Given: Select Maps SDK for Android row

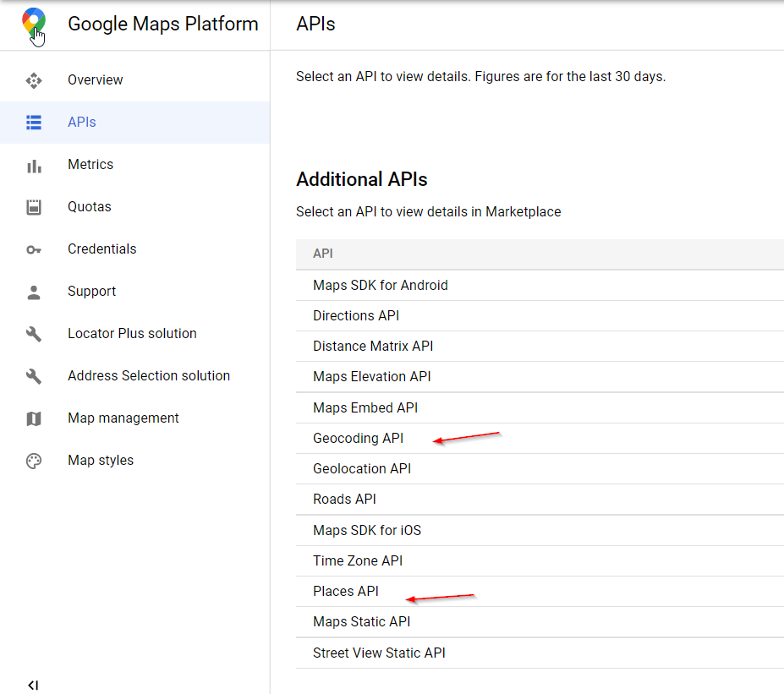Looking at the screenshot, I should click(x=381, y=286).
